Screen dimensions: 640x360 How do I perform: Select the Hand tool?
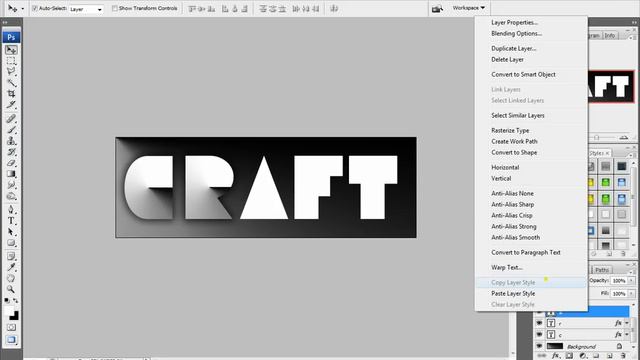point(11,278)
